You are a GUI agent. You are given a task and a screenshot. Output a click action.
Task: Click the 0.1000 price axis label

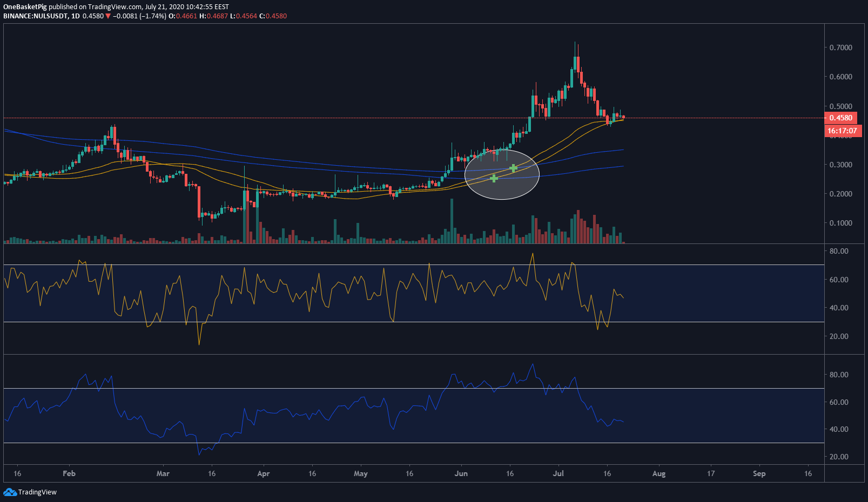(x=841, y=223)
